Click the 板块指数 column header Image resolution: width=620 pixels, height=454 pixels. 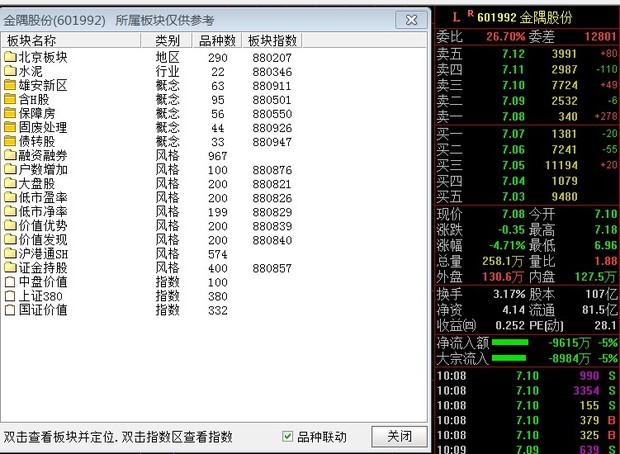[x=271, y=41]
